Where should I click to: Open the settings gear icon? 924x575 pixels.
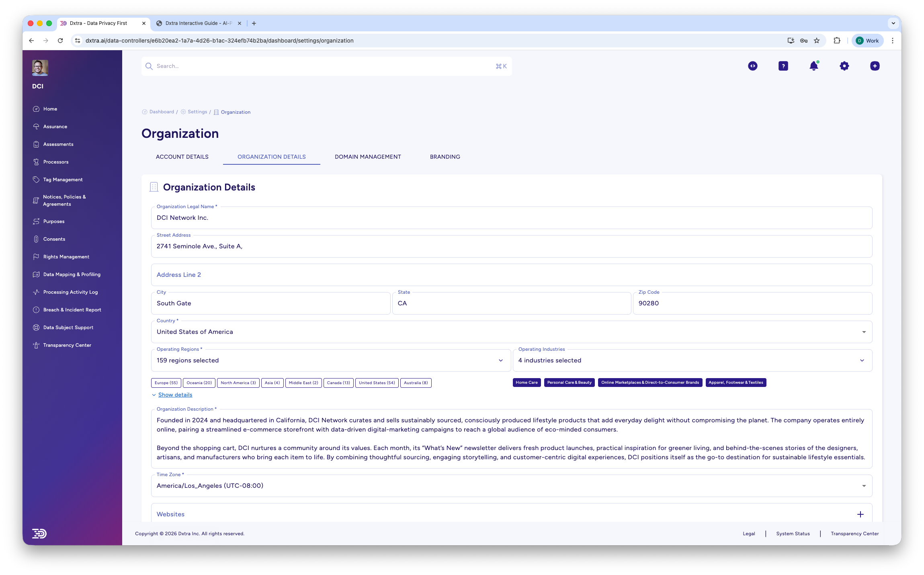point(844,66)
